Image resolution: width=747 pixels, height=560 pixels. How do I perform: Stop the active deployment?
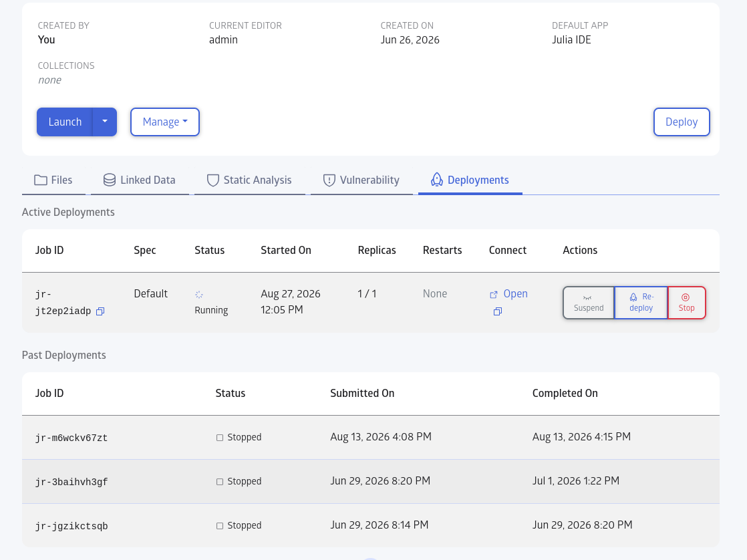tap(686, 303)
